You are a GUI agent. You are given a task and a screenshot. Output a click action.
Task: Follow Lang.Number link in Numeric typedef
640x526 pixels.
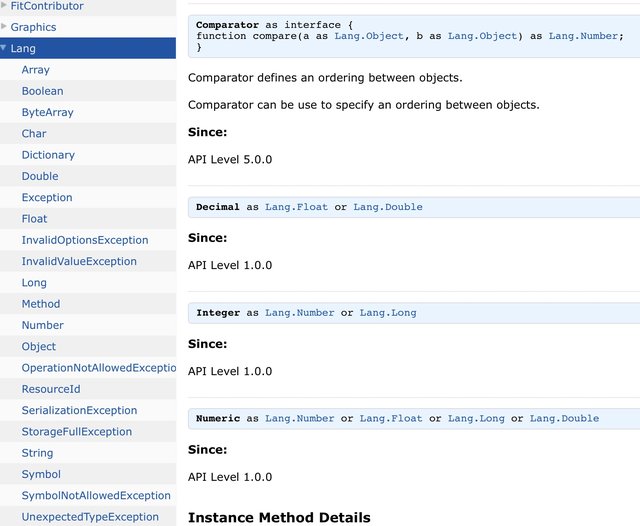click(299, 419)
